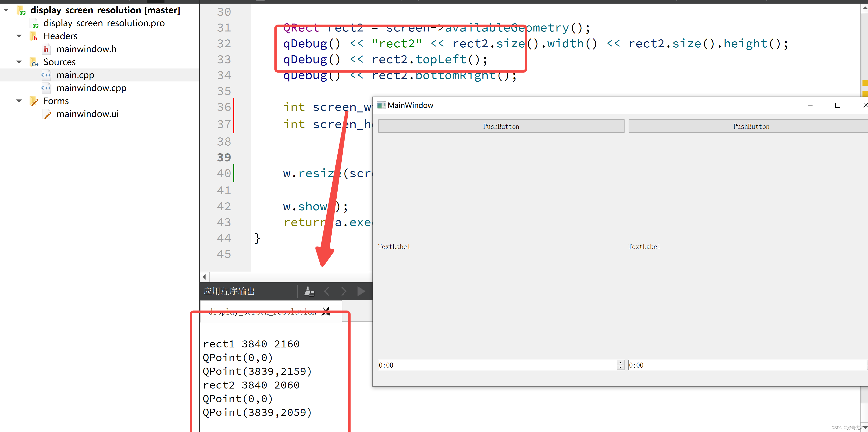The height and width of the screenshot is (432, 868).
Task: Collapse the Forms folder node
Action: point(19,101)
